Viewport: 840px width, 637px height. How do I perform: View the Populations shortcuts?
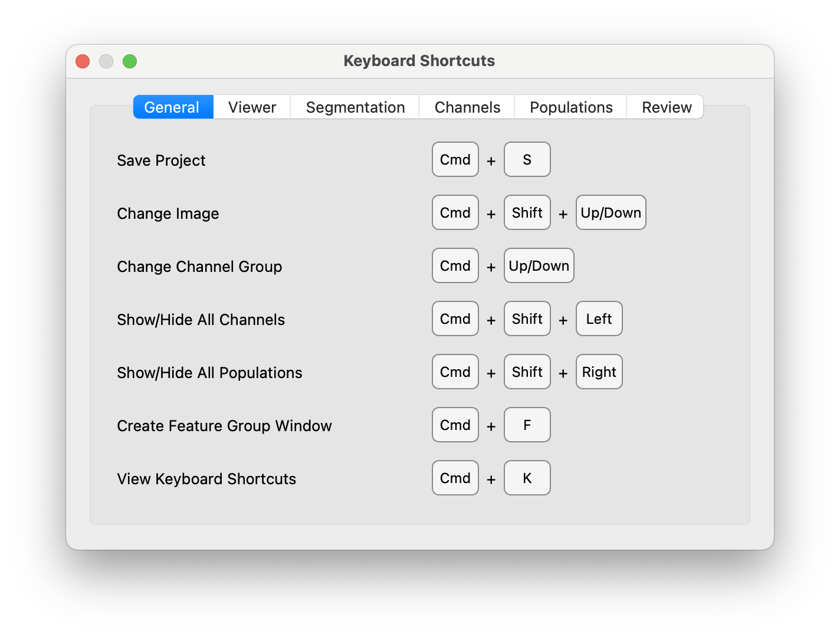(570, 107)
